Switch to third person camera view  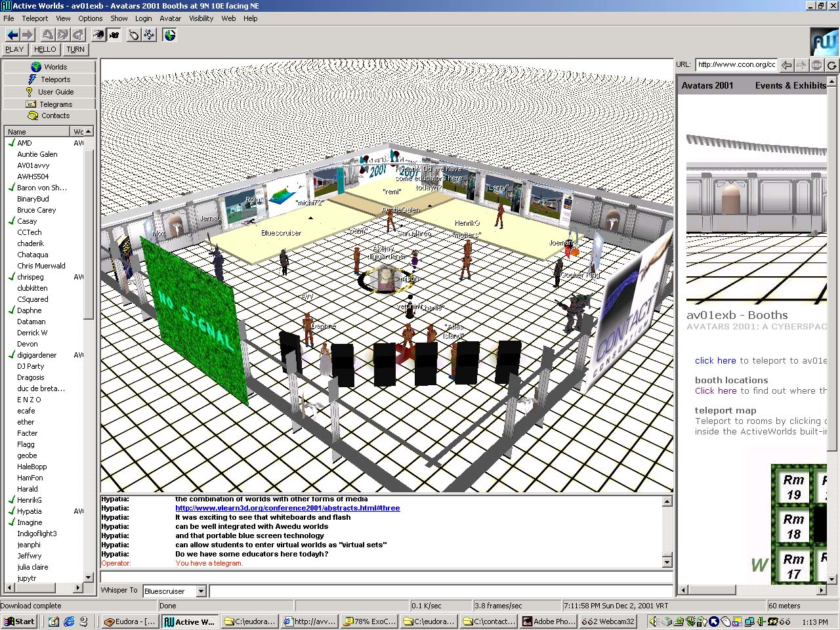[114, 35]
